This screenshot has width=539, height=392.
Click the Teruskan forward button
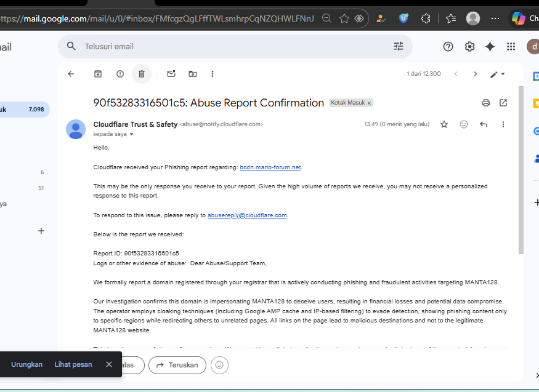click(177, 365)
